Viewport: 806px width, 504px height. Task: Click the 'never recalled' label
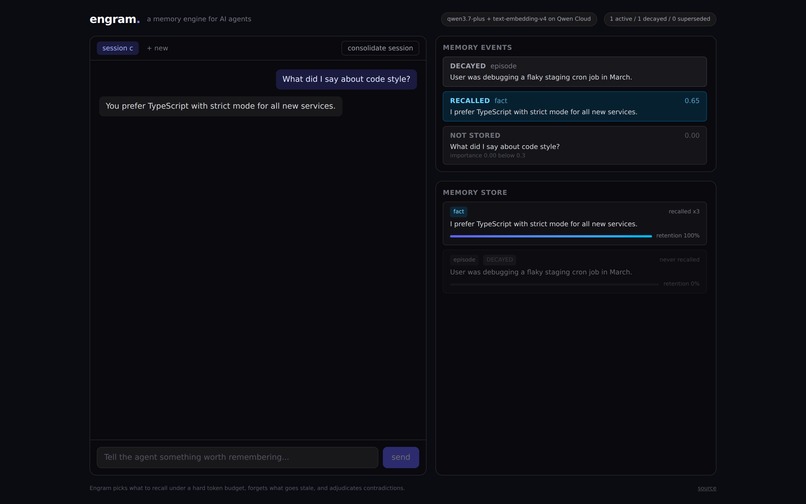pos(679,260)
